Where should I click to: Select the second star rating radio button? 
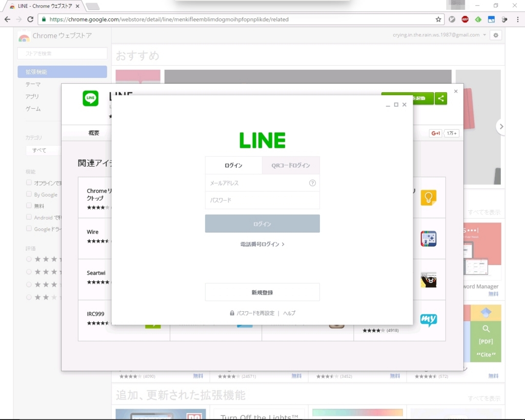coord(29,272)
